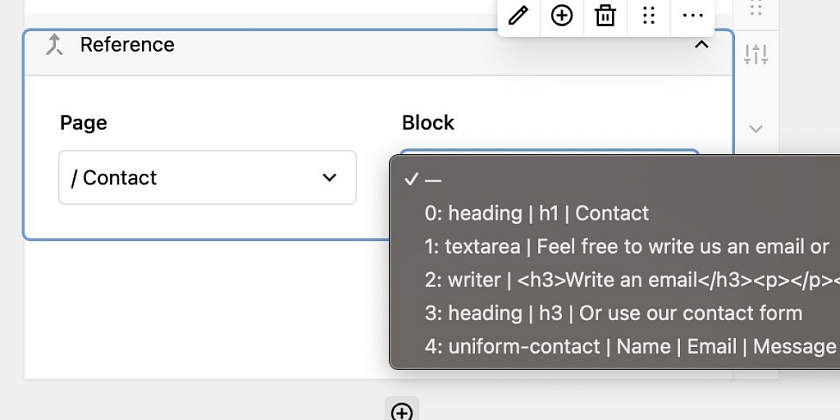Click the grid dots icon at top right
This screenshot has height=420, width=840.
756,8
